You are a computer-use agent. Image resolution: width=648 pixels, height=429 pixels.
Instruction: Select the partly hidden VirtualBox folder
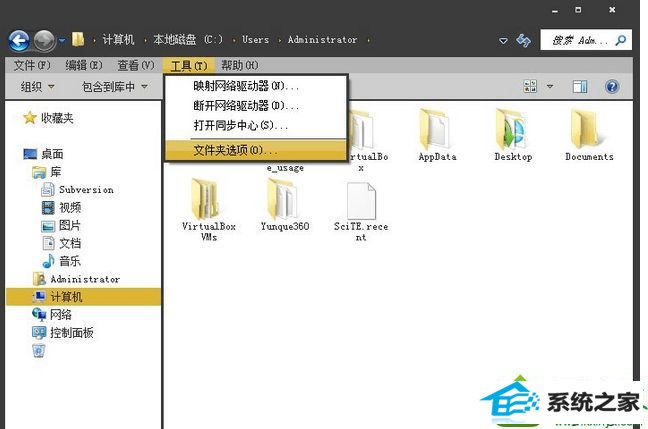tap(362, 131)
